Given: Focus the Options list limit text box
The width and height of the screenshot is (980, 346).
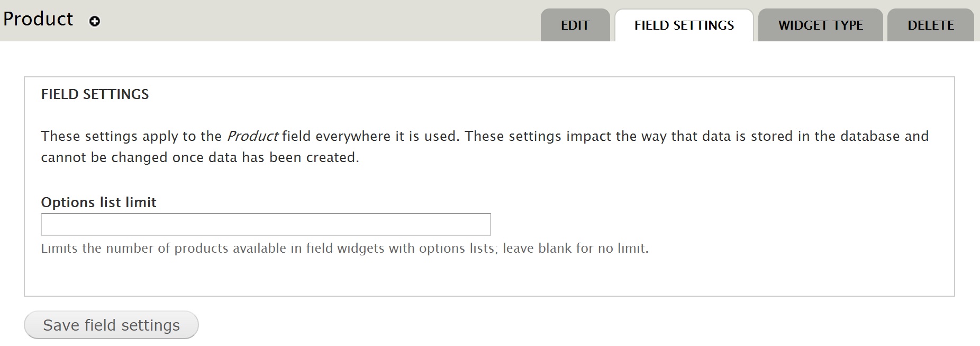Looking at the screenshot, I should click(x=266, y=224).
